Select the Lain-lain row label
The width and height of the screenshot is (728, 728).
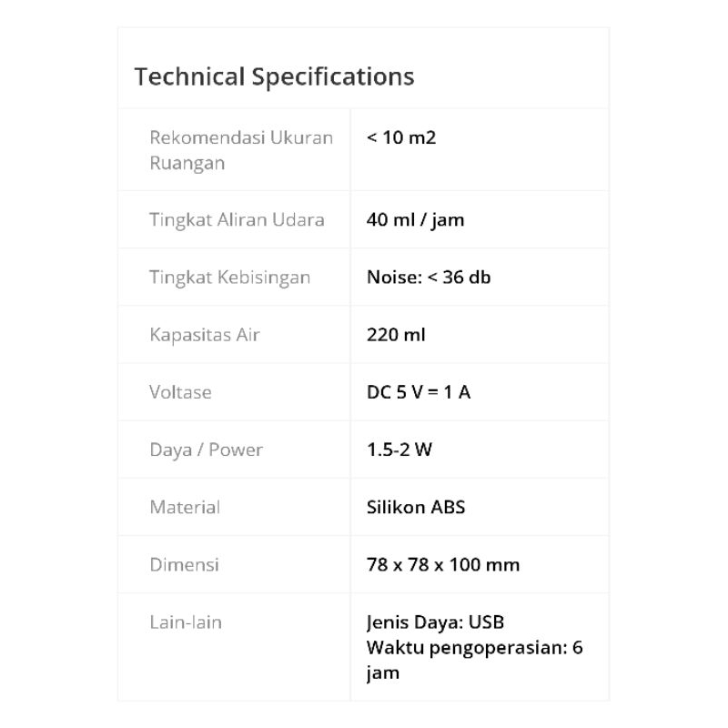pos(186,622)
